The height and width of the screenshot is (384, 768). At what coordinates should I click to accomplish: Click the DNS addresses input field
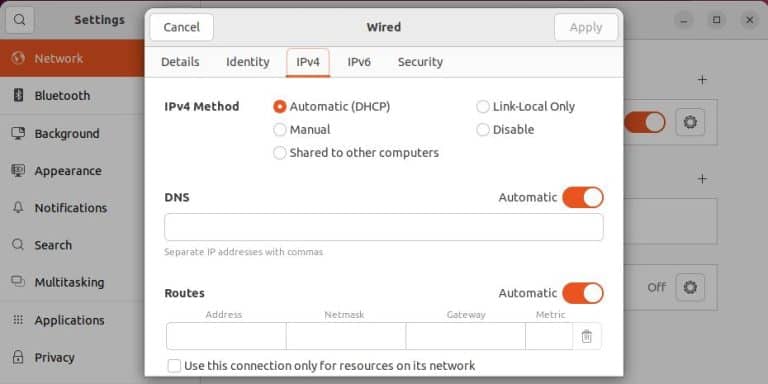(384, 227)
